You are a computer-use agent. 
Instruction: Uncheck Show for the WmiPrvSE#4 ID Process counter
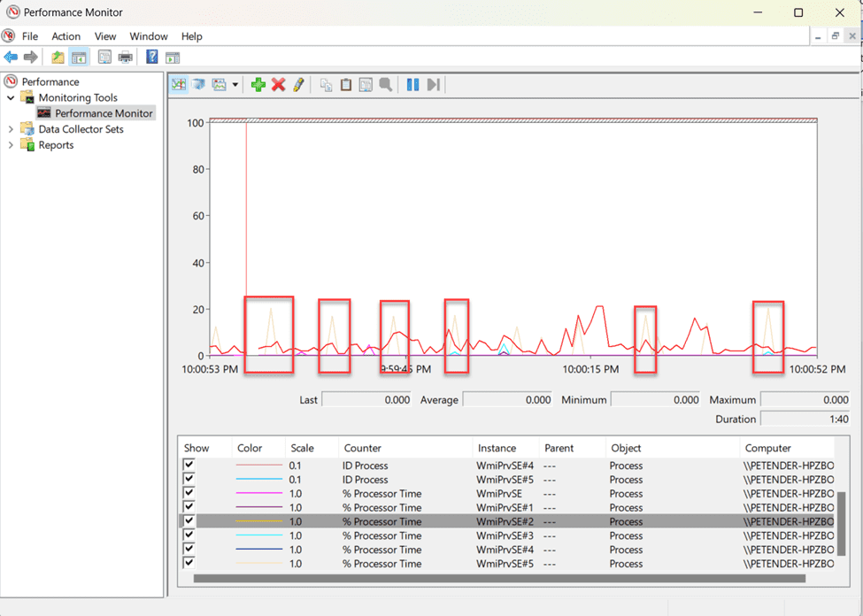click(189, 464)
